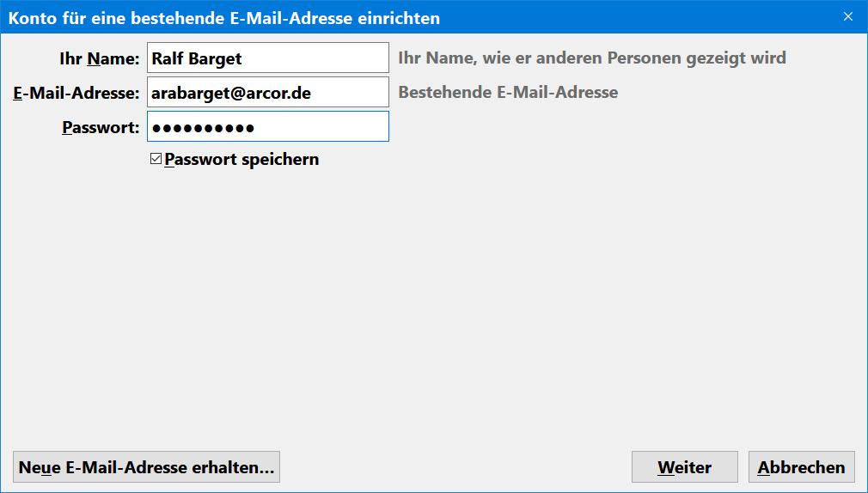Viewport: 868px width, 493px height.
Task: Click the 'Passwort:' field label
Action: coord(100,128)
